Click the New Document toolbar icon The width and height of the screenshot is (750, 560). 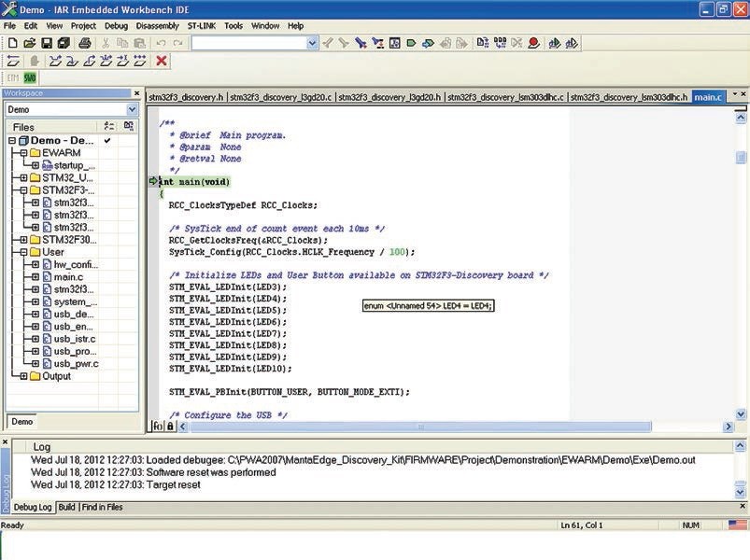12,44
